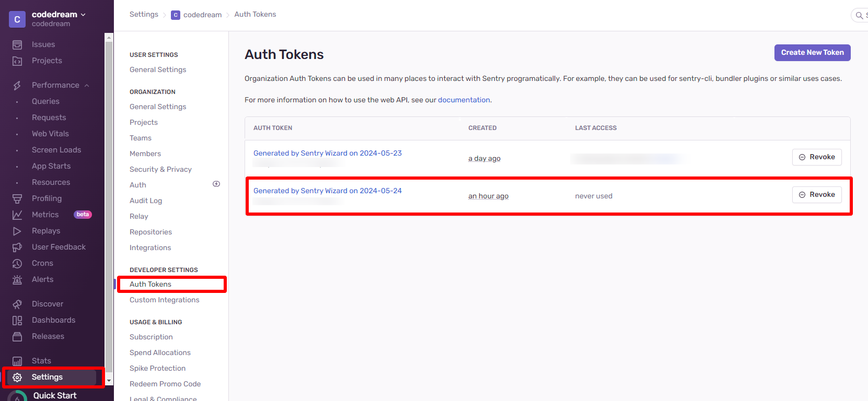This screenshot has width=868, height=401.
Task: Click the Crons clock icon
Action: tap(17, 263)
